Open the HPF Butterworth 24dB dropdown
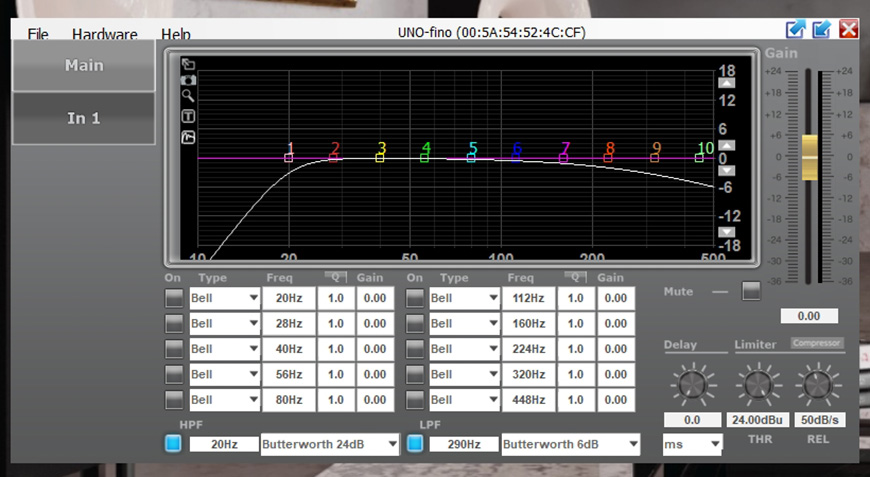870x477 pixels. (329, 444)
